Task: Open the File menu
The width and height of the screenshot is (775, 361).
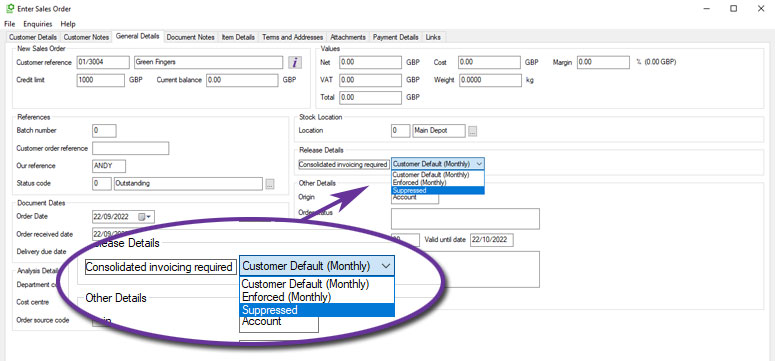Action: [9, 24]
